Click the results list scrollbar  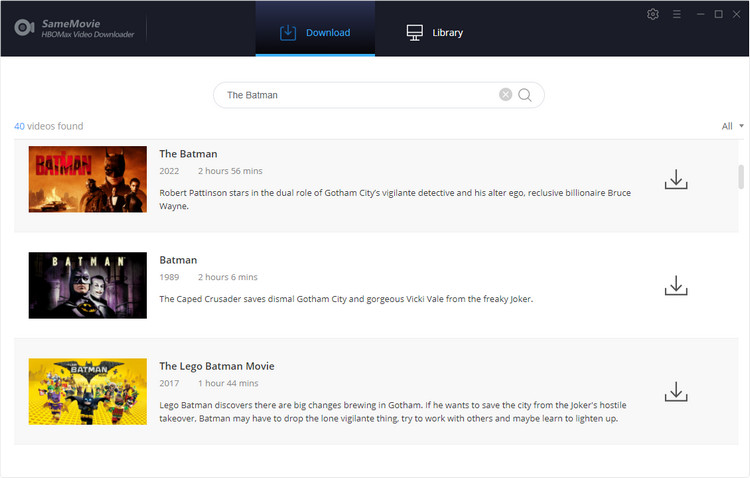click(x=741, y=177)
